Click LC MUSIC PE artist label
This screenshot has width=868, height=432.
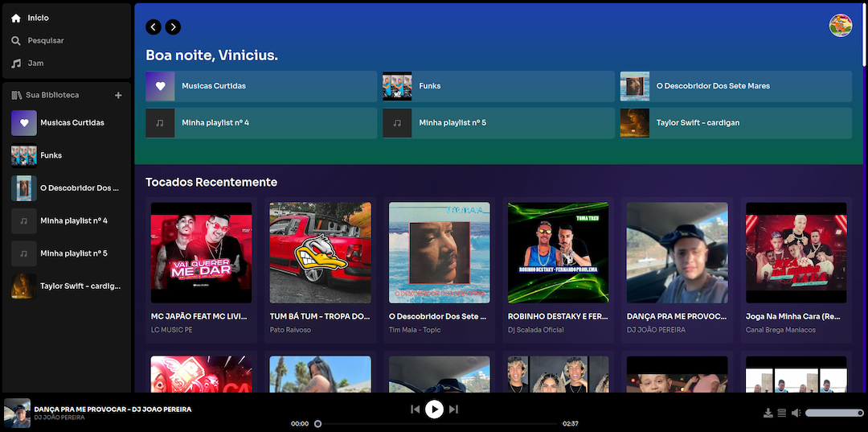coord(172,330)
